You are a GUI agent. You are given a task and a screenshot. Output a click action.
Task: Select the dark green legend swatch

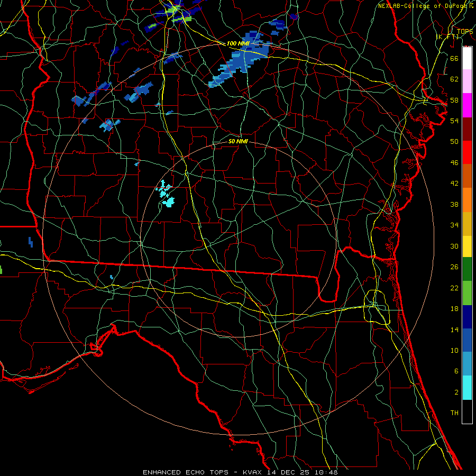[467, 269]
